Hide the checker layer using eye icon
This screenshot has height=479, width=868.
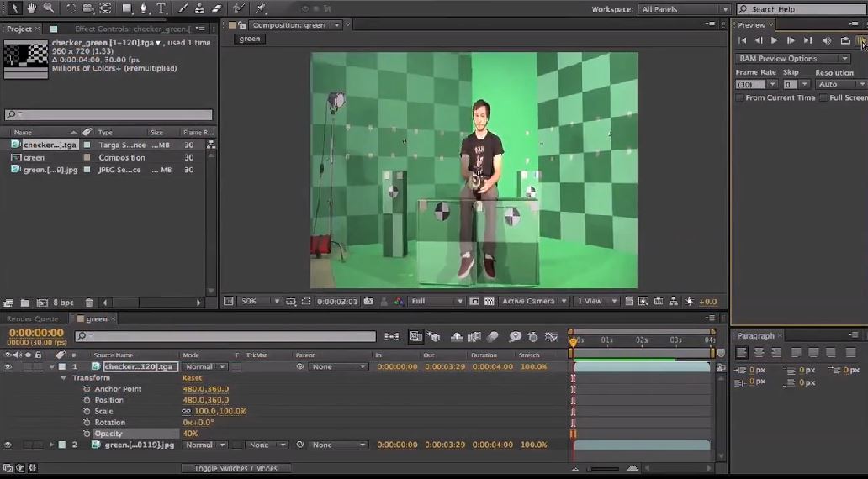(x=8, y=366)
